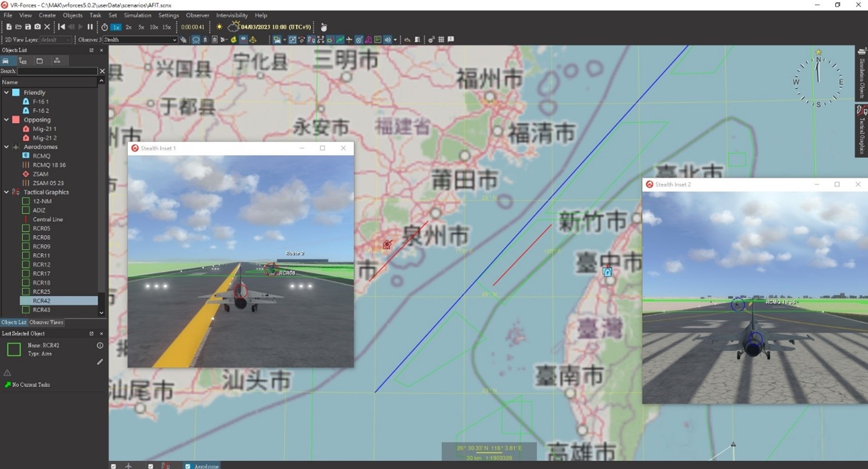868x469 pixels.
Task: Toggle the grid display icon
Action: [x=441, y=40]
